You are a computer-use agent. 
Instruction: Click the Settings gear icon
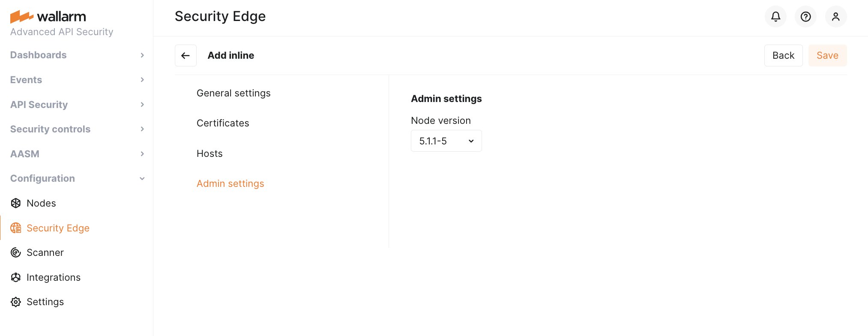[x=16, y=302]
